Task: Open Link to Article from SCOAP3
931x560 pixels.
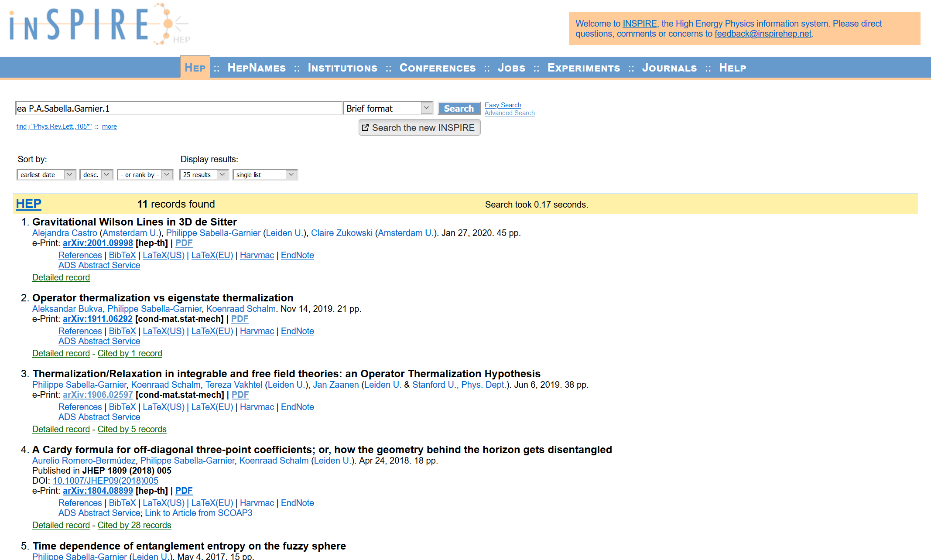Action: point(199,513)
